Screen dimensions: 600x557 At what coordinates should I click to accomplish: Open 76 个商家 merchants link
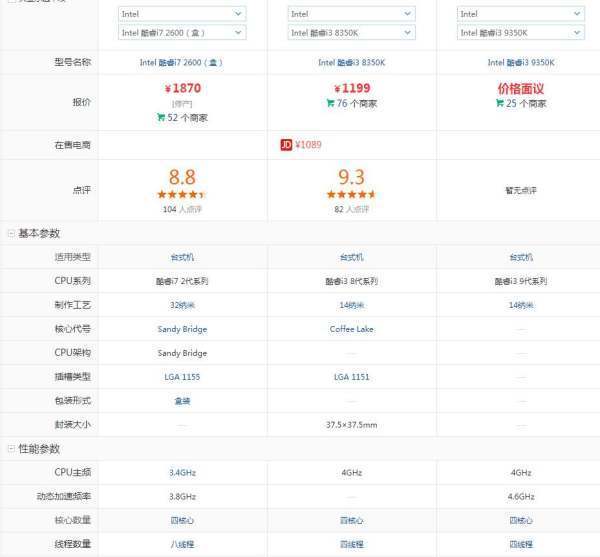click(357, 103)
